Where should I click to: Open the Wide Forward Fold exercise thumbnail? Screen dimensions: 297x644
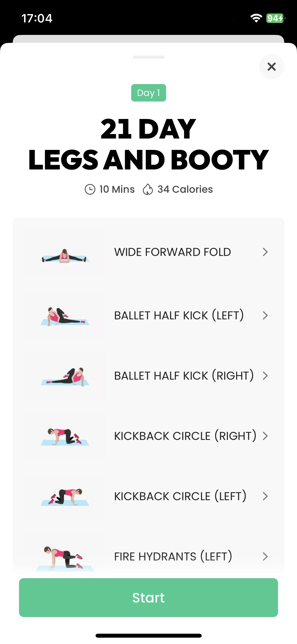[x=65, y=256]
